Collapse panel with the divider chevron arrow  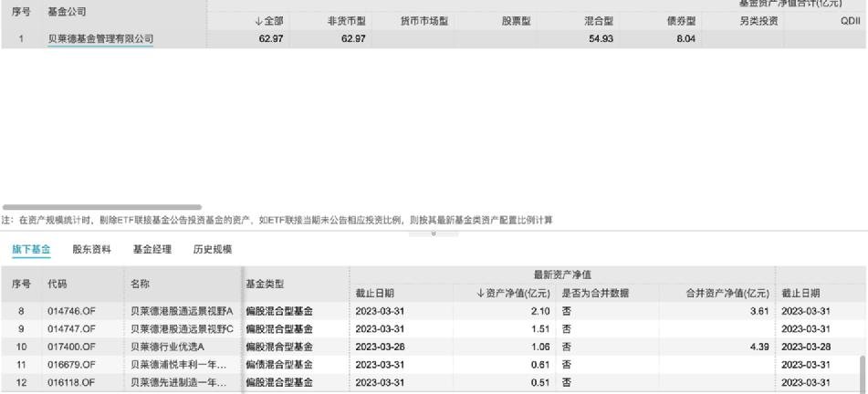pyautogui.click(x=434, y=233)
